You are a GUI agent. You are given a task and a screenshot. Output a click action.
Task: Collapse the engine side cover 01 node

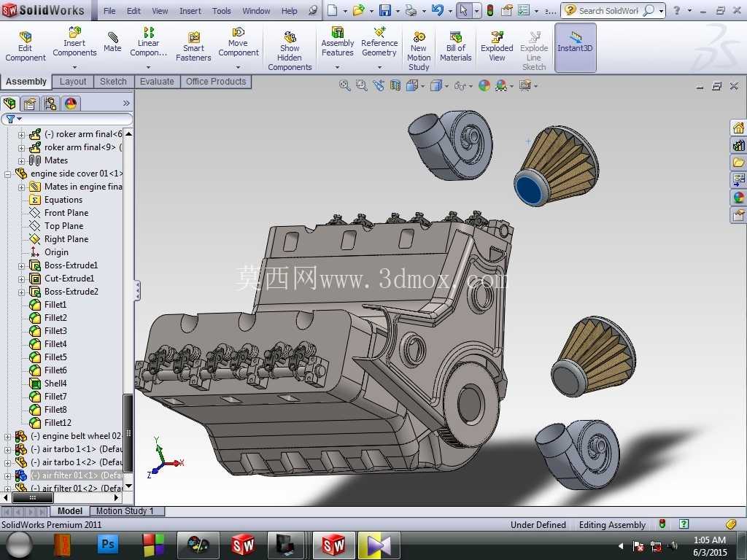(x=7, y=174)
